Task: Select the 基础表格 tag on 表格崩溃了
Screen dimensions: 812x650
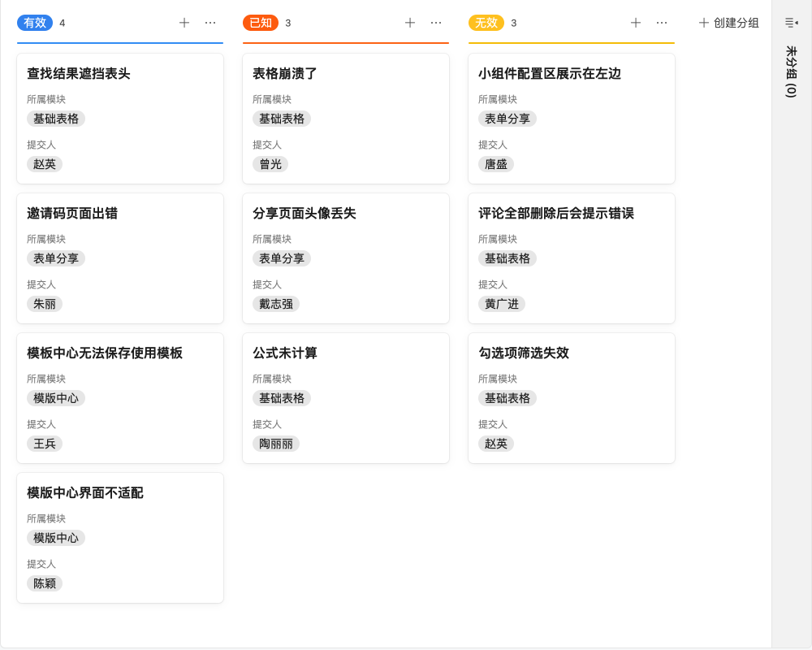Action: [x=281, y=119]
